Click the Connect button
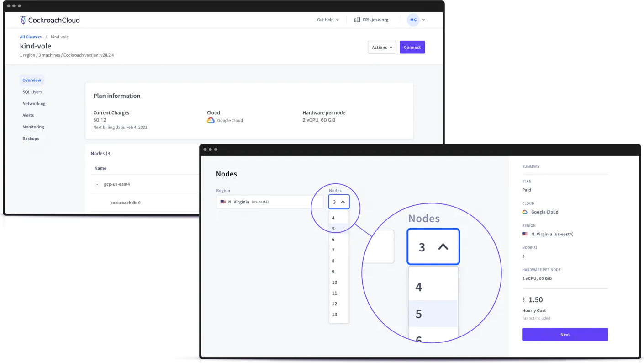644x363 pixels. point(412,48)
